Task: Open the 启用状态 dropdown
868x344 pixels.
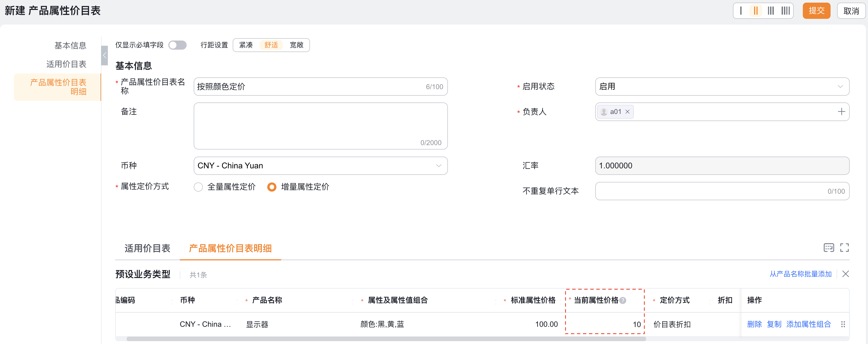Action: pyautogui.click(x=722, y=87)
